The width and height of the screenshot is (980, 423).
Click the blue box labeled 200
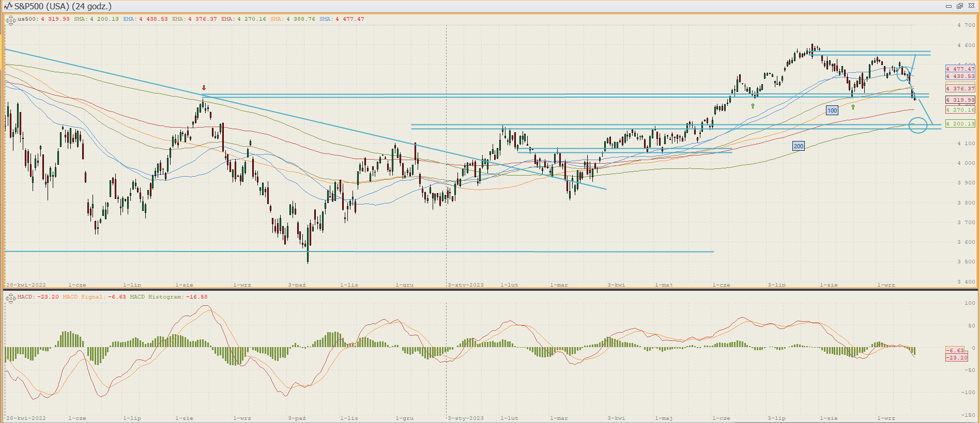point(798,146)
